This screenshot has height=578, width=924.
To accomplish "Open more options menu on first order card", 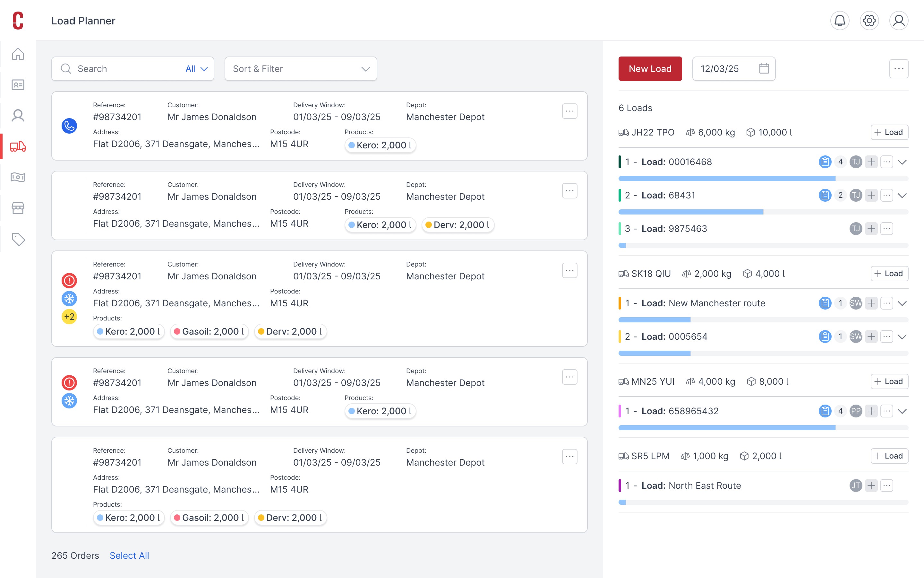I will point(569,111).
